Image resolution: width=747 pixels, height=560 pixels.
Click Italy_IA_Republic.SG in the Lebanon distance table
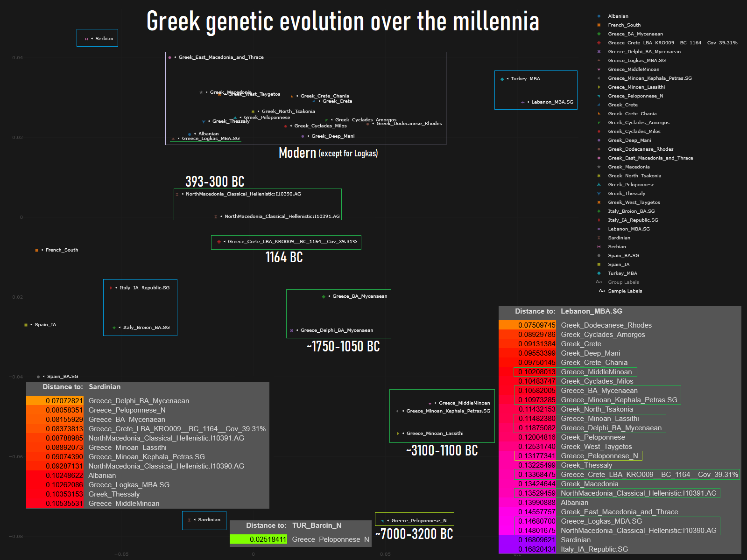[594, 549]
